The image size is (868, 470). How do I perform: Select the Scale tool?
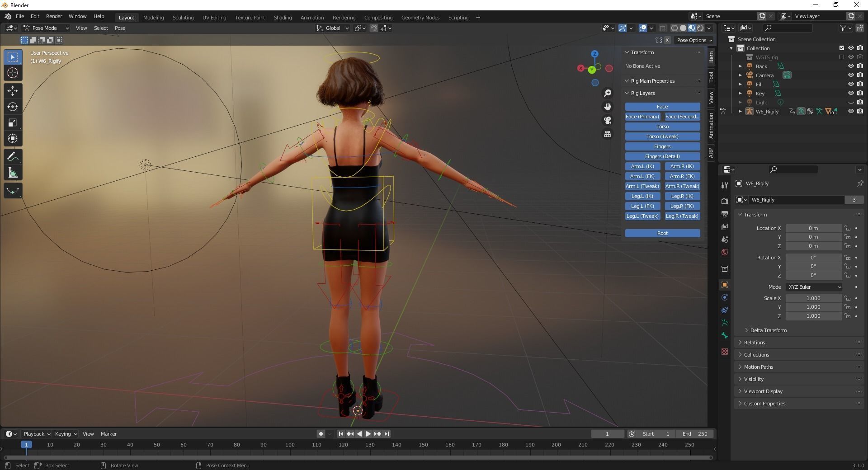(x=13, y=122)
